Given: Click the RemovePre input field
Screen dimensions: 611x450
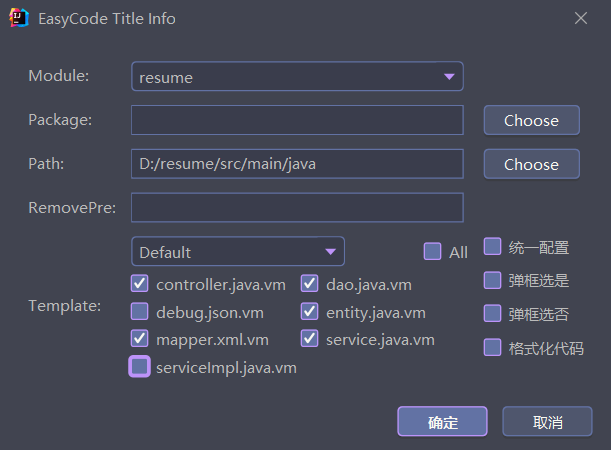Looking at the screenshot, I should pyautogui.click(x=297, y=207).
